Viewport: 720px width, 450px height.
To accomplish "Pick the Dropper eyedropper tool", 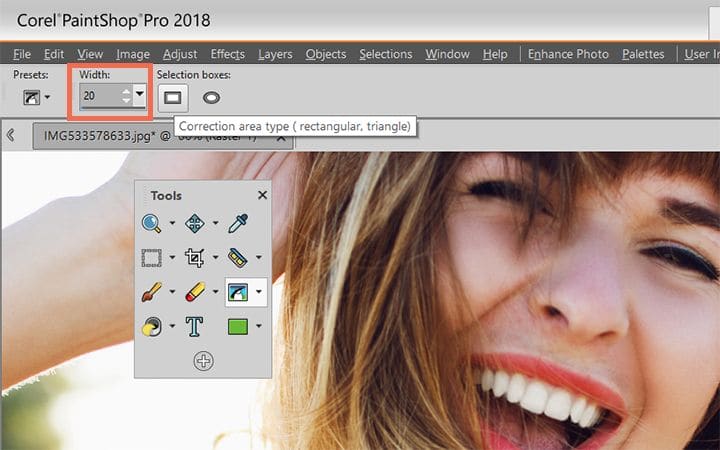I will click(238, 224).
